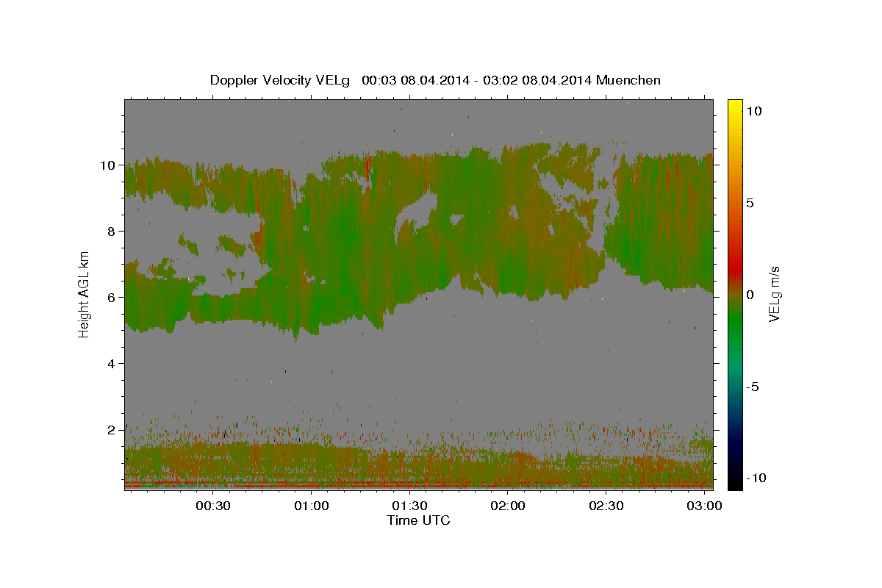Click the height tick label 4
The width and height of the screenshot is (882, 588).
[112, 364]
